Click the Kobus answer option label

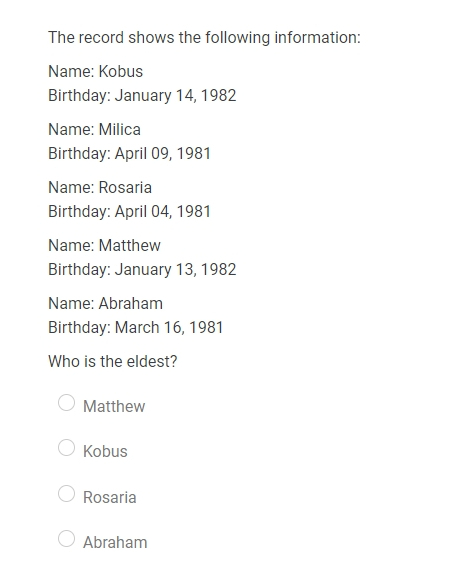(x=105, y=452)
